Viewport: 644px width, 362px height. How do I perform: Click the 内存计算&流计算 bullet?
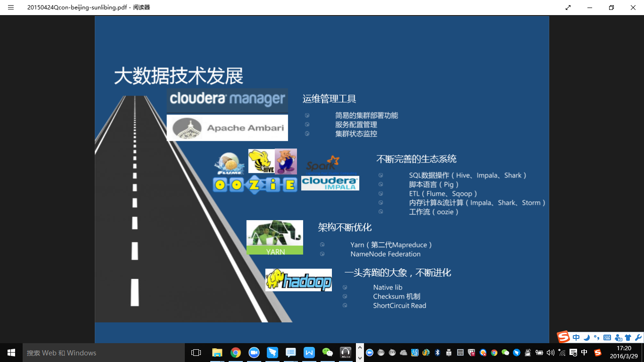click(478, 203)
